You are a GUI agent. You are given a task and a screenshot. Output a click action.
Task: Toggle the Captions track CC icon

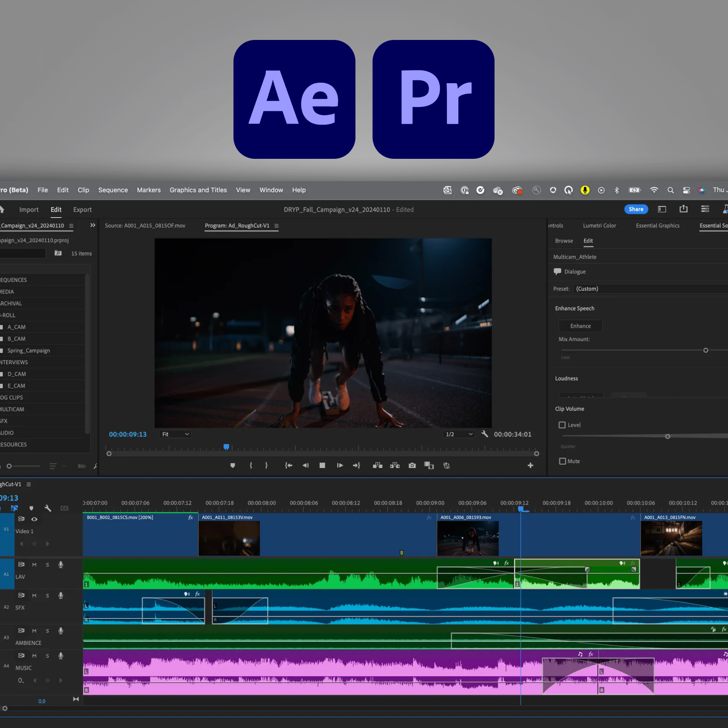tap(64, 508)
